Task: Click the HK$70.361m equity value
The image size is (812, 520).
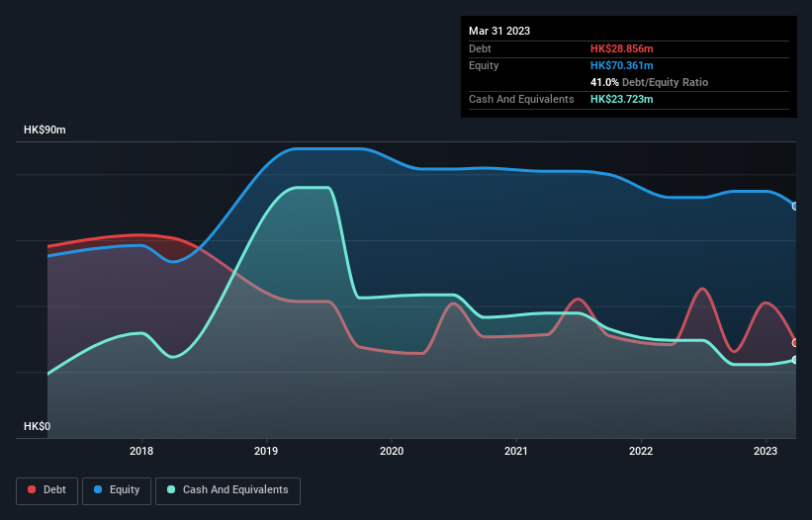Action: tap(621, 65)
